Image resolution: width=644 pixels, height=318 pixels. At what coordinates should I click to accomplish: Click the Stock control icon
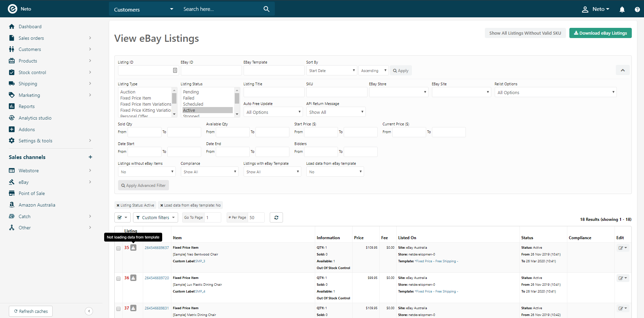[12, 72]
